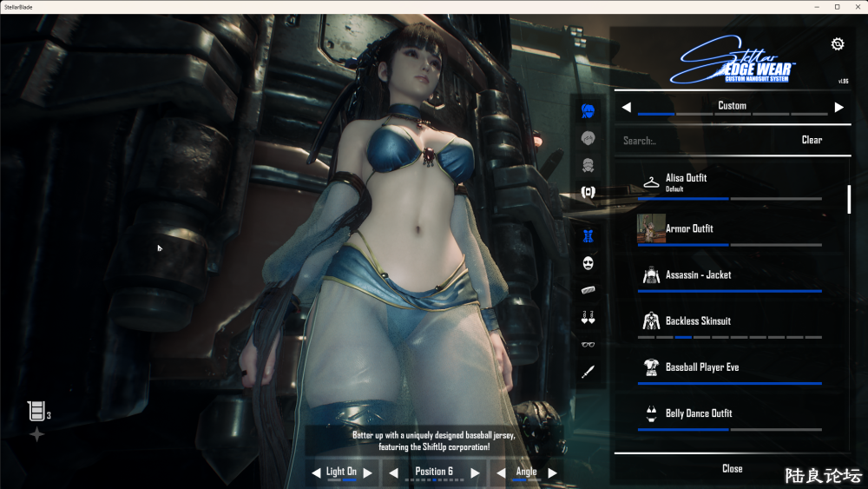
Task: Click the hanger icon for Alisa Outfit
Action: [651, 182]
